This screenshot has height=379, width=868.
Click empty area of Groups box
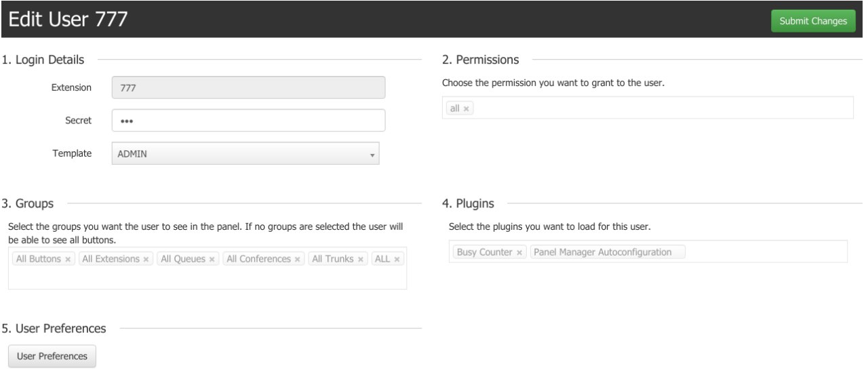coord(208,279)
